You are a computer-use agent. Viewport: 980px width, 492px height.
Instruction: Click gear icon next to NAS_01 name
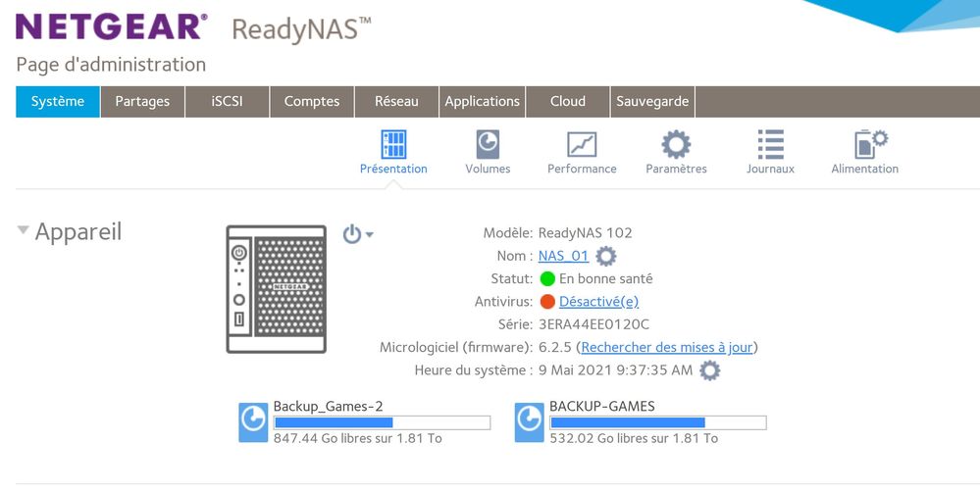(x=606, y=257)
